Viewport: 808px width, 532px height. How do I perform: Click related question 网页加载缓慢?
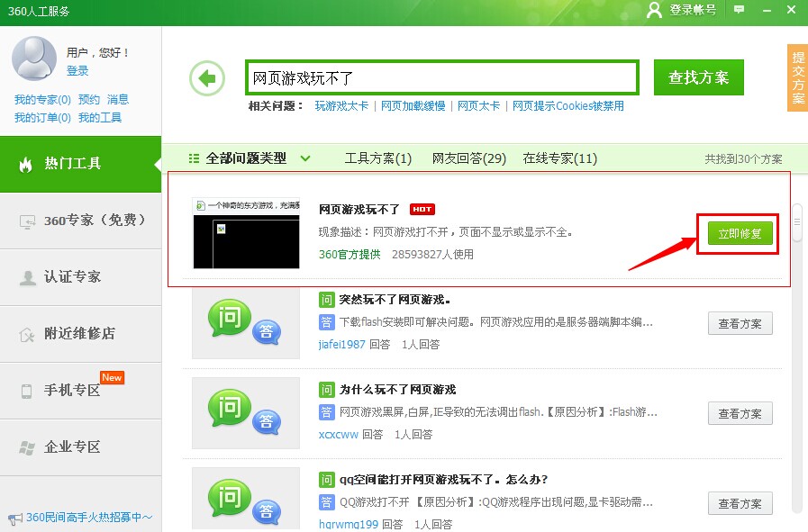click(x=413, y=106)
